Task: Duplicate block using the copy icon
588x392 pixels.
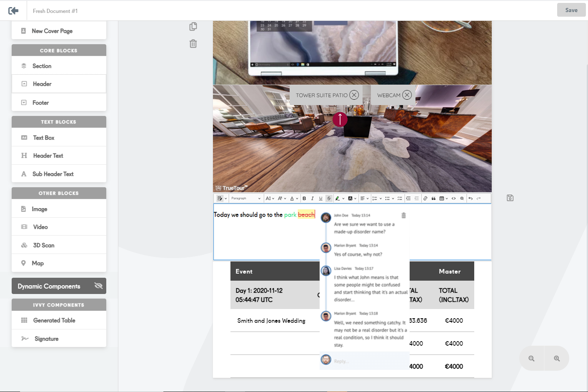Action: click(193, 27)
